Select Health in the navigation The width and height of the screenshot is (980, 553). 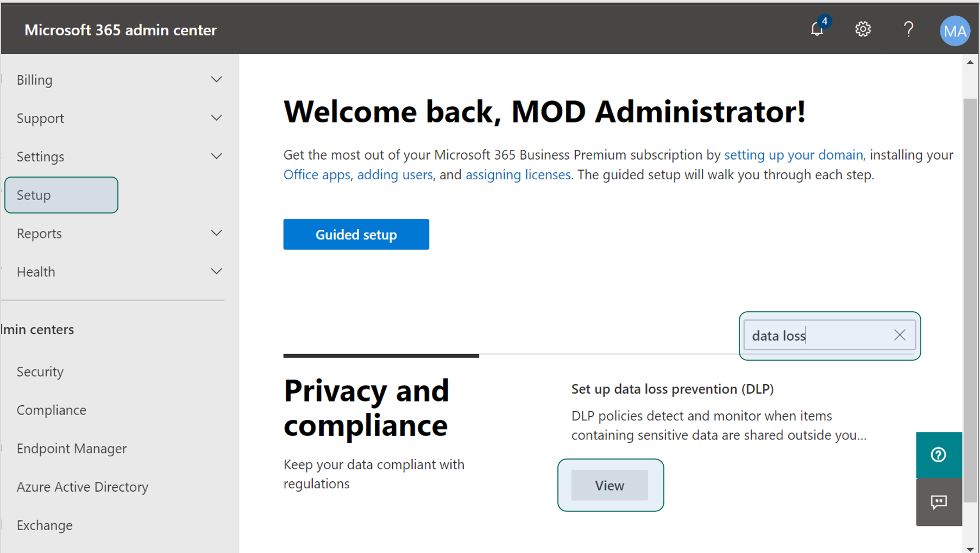click(36, 272)
